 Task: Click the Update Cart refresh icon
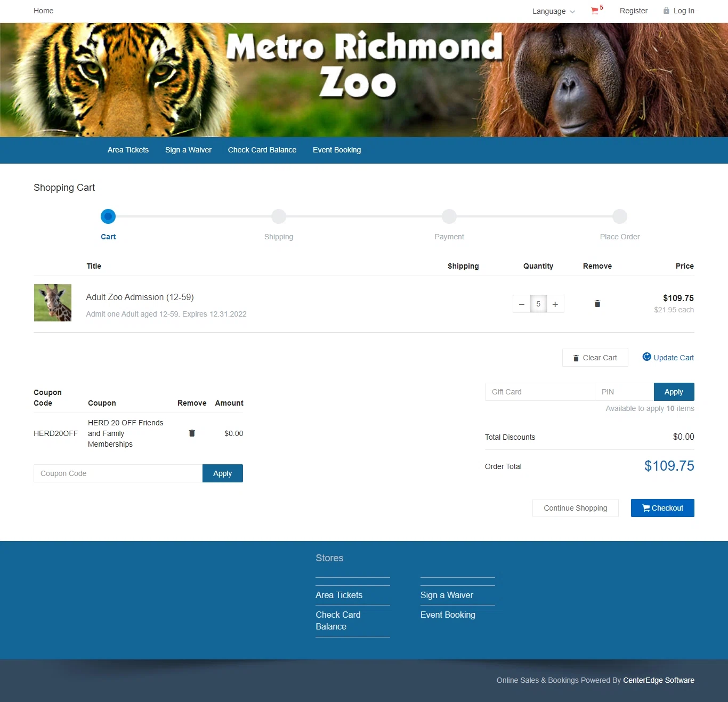[x=646, y=357]
